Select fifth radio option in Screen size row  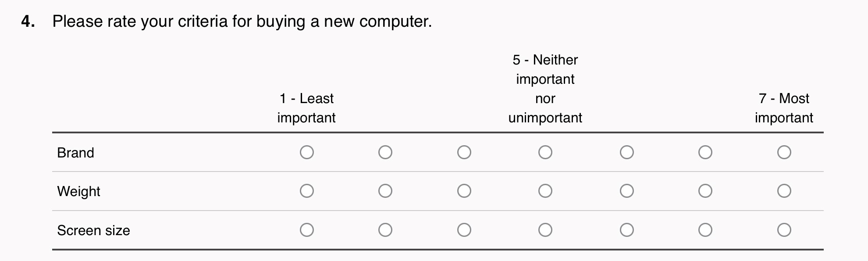pos(627,230)
